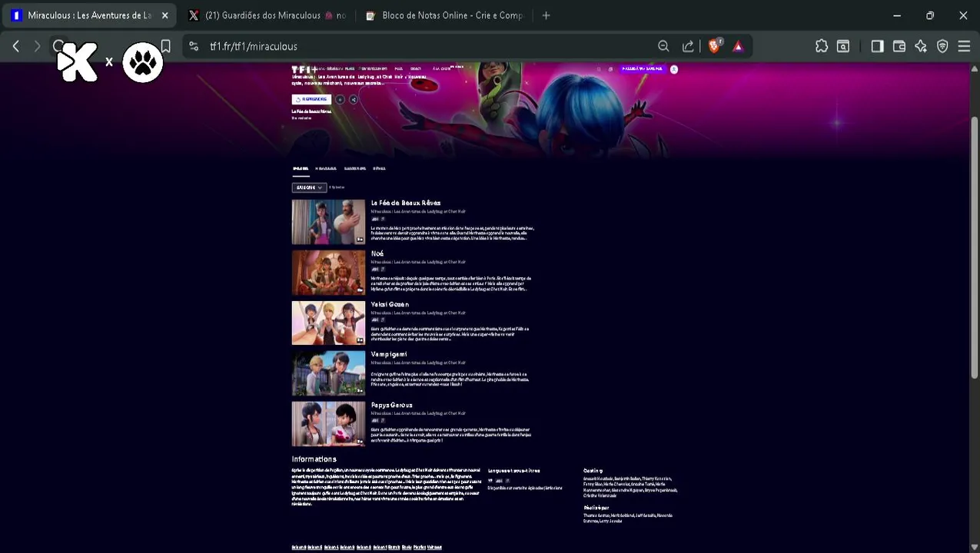Screen dimensions: 980x553
Task: Click the Papys Garous episode title
Action: [x=392, y=406]
